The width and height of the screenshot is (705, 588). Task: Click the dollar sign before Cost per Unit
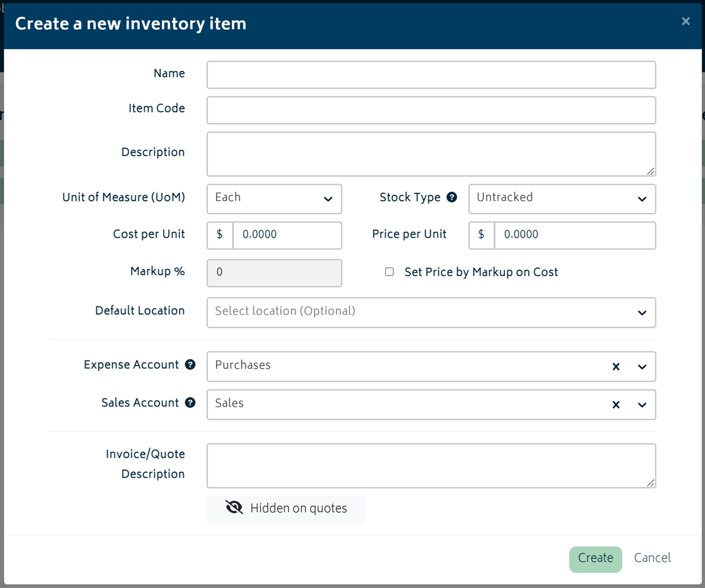(219, 235)
